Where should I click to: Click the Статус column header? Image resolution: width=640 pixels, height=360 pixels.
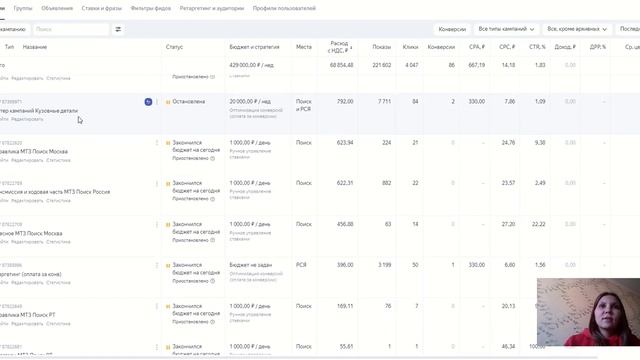pyautogui.click(x=174, y=47)
